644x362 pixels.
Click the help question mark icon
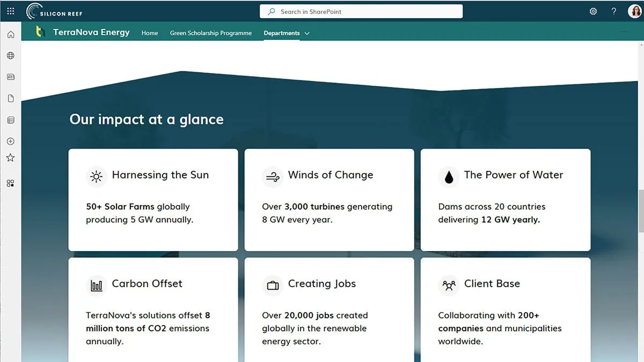click(614, 11)
